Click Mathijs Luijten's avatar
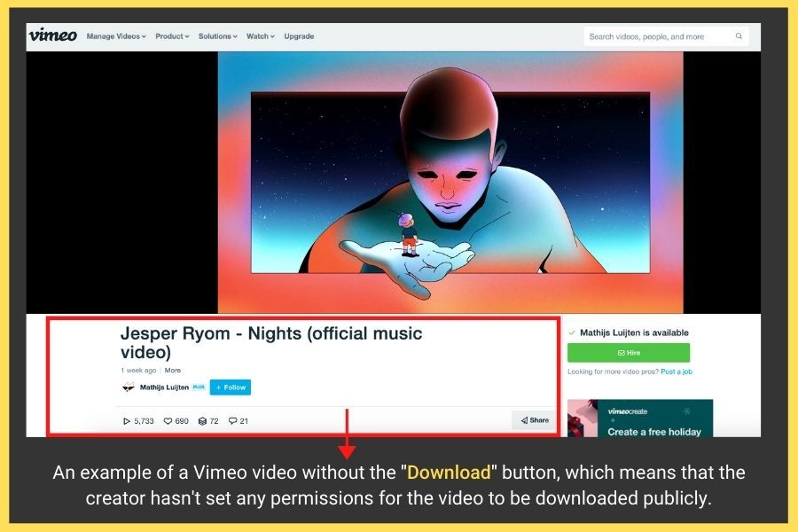 click(129, 387)
